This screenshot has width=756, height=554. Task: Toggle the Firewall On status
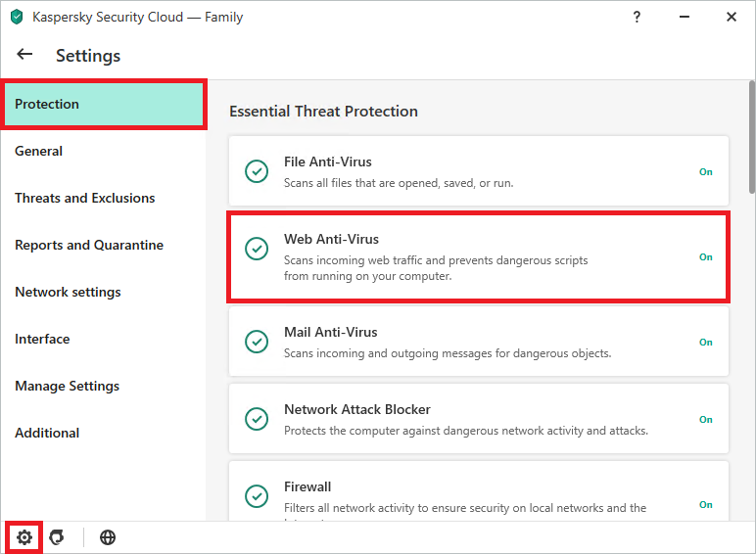[x=706, y=505]
